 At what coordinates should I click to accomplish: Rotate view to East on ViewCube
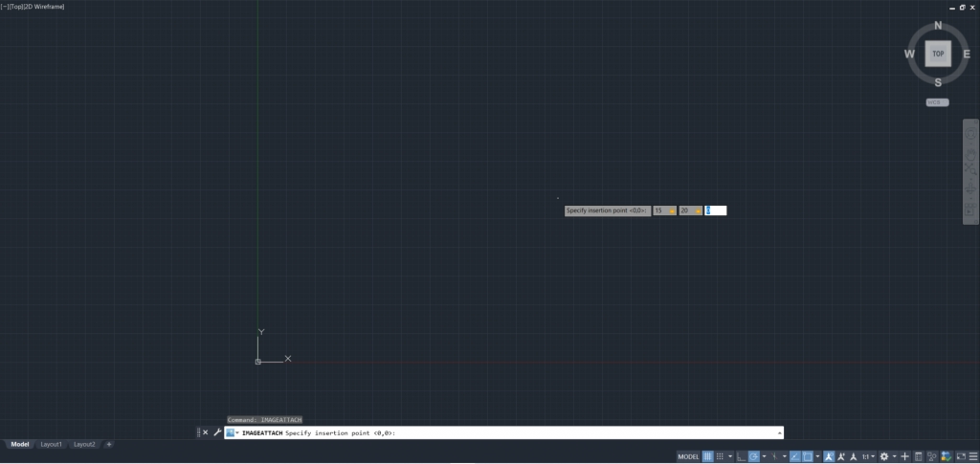tap(967, 54)
